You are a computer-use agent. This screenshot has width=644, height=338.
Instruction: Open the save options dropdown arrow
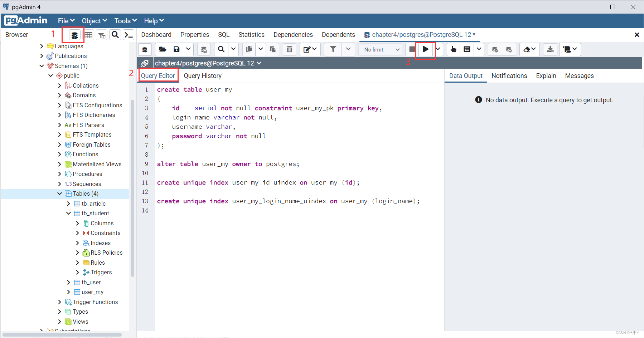(188, 49)
